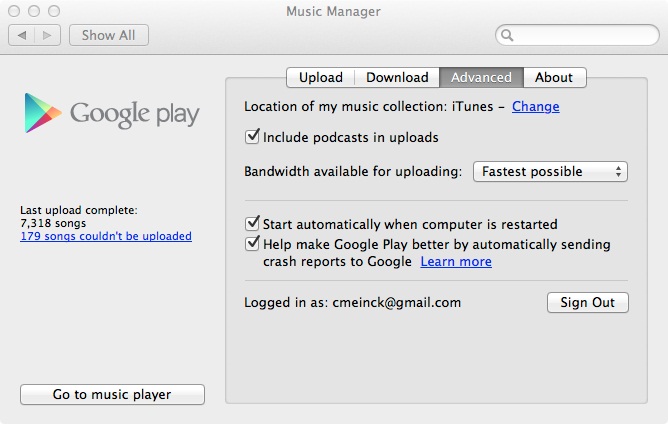The height and width of the screenshot is (424, 668).
Task: Click the forward navigation arrow
Action: pyautogui.click(x=47, y=35)
